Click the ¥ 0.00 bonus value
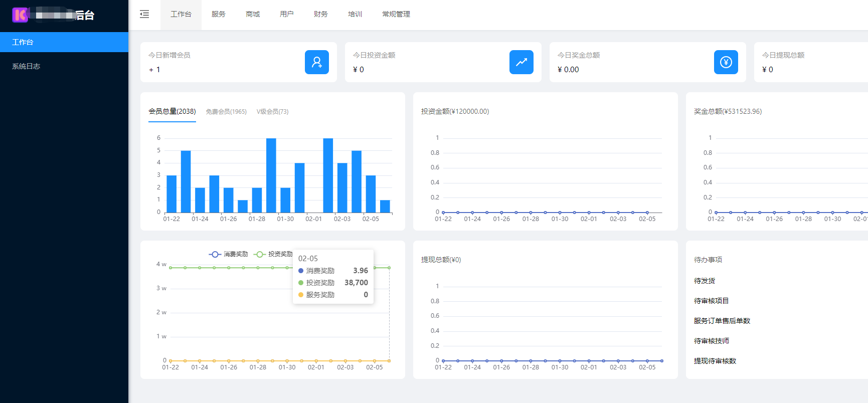 (568, 70)
